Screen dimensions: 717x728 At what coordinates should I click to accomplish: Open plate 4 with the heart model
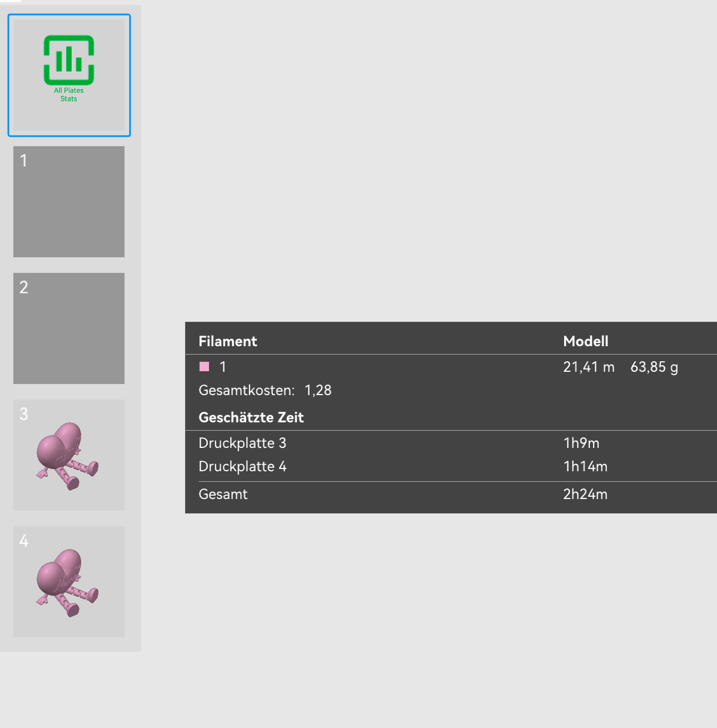[x=69, y=582]
